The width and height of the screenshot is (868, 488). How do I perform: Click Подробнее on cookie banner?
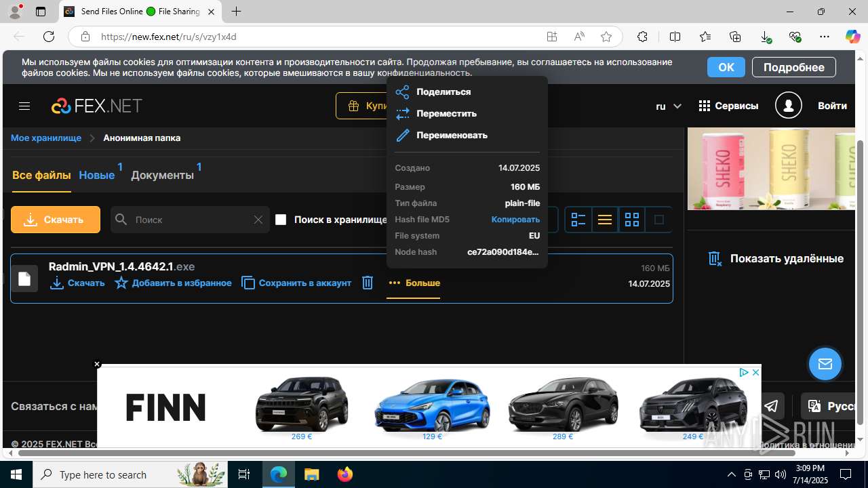coord(793,67)
